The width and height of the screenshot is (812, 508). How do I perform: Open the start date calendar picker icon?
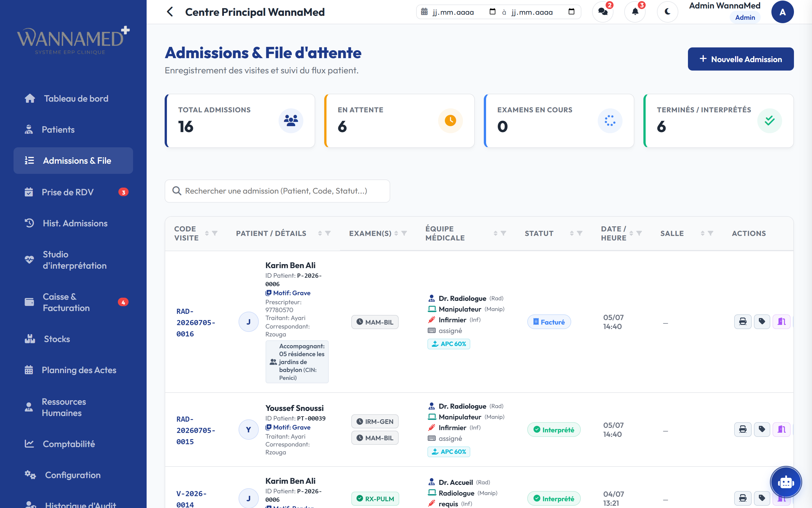click(x=492, y=12)
